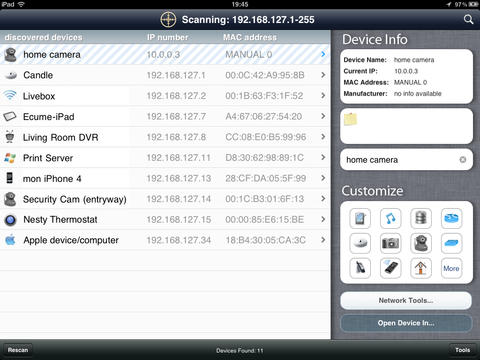
Task: Select the Print Server device name
Action: click(48, 158)
